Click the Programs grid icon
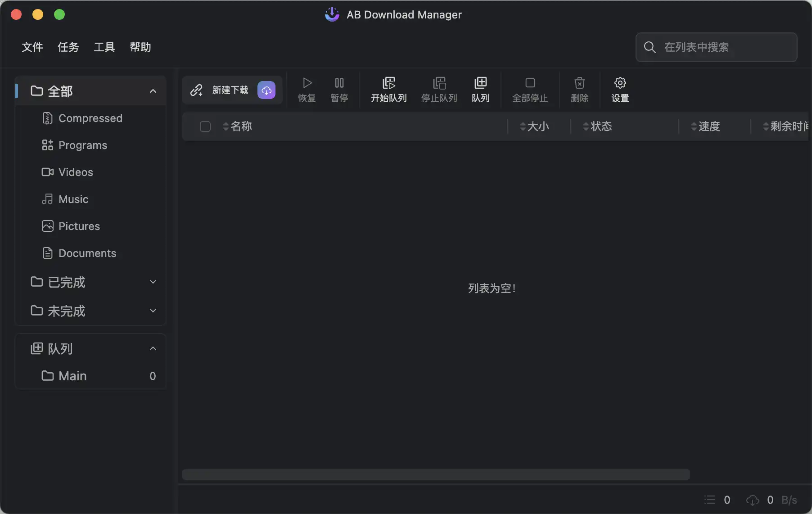The height and width of the screenshot is (514, 812). (47, 145)
